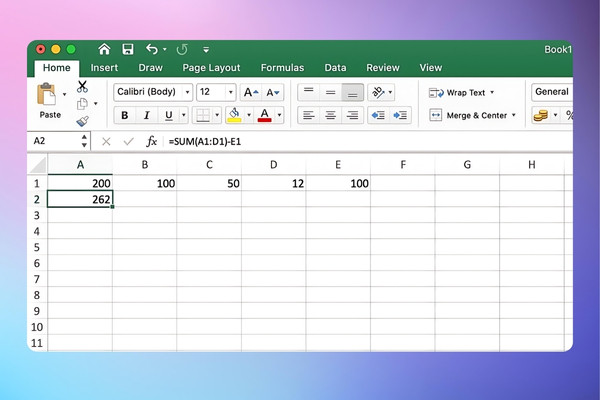Open the View tab
Screen dimensions: 600x400
(x=430, y=68)
